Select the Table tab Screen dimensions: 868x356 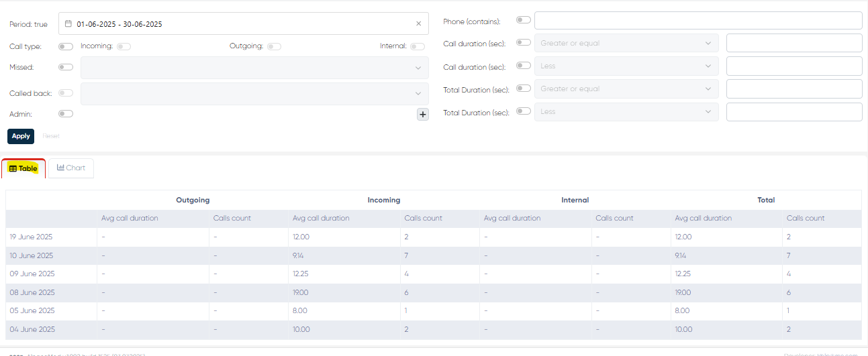(23, 169)
